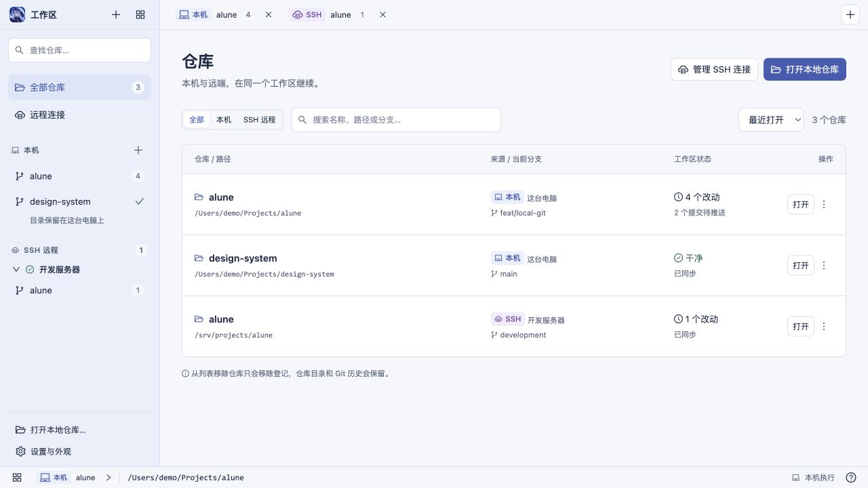Click 打开 for the design-system repository
The width and height of the screenshot is (868, 488).
tap(801, 265)
